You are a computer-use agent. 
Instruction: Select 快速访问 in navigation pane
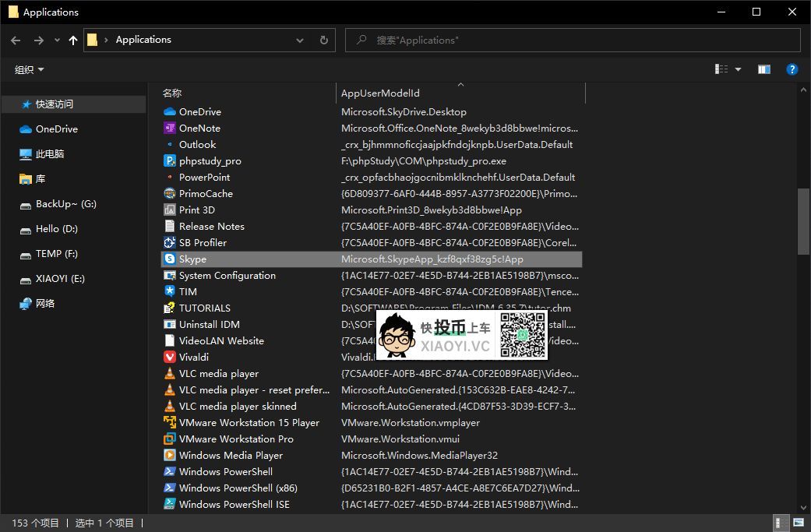[x=55, y=104]
